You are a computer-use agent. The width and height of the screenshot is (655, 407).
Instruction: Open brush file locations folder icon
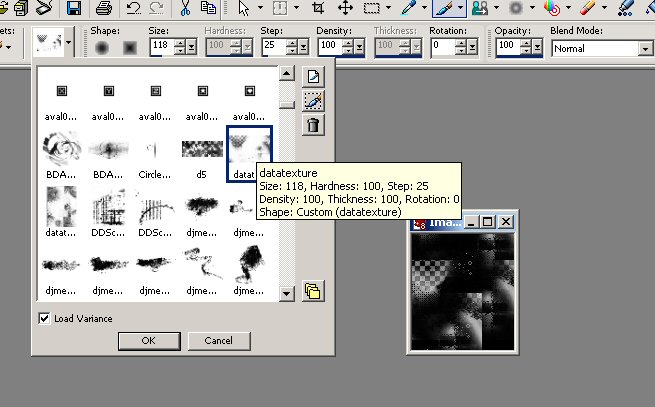[x=313, y=291]
